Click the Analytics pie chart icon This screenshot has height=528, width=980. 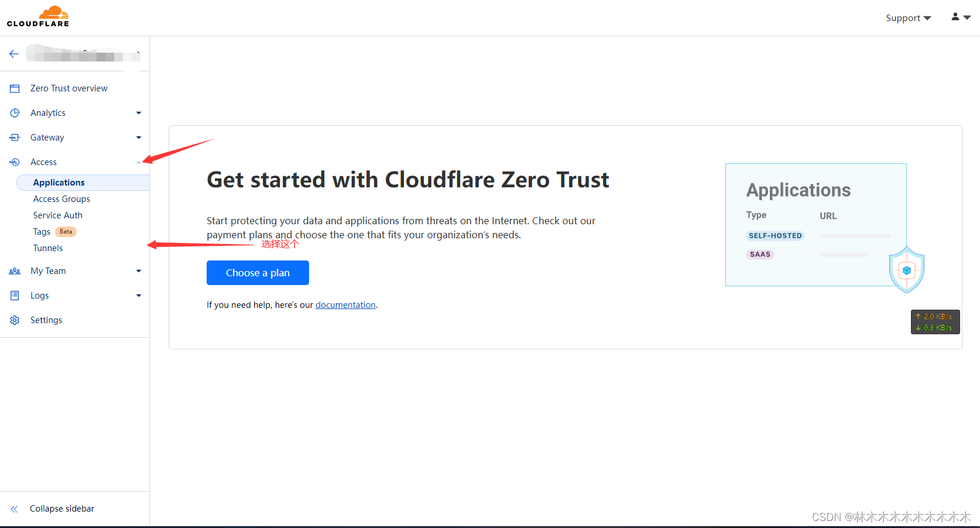(14, 112)
